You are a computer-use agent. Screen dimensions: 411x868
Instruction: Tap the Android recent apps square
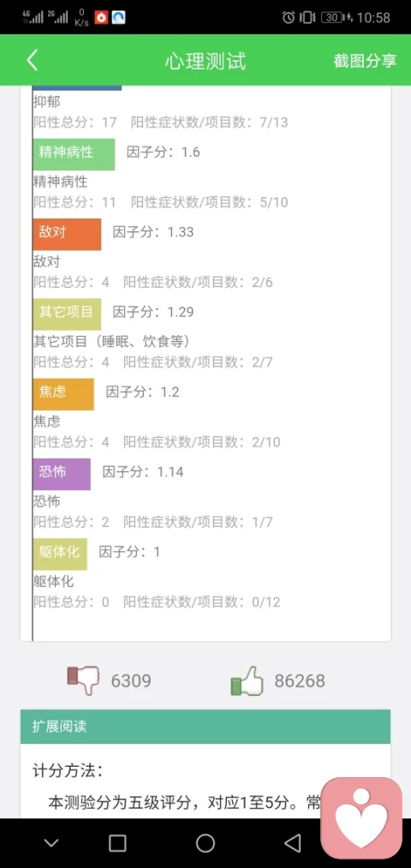pos(117,842)
